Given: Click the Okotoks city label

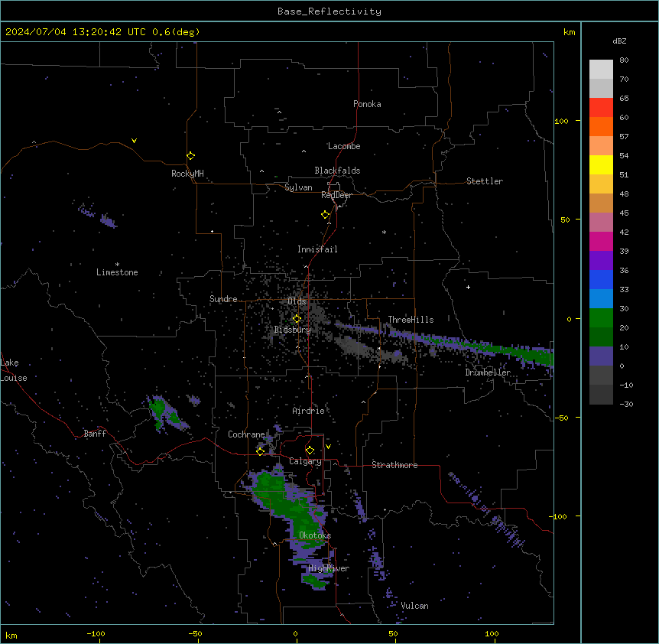Looking at the screenshot, I should 315,535.
